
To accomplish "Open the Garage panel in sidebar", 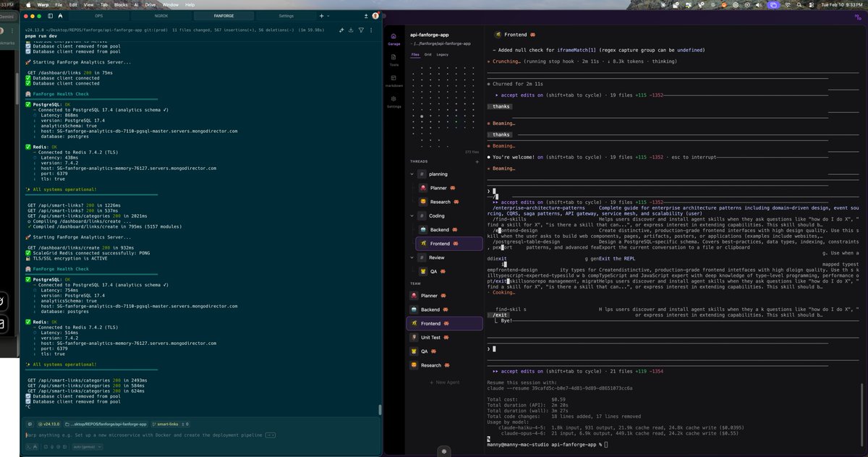I will 393,38.
